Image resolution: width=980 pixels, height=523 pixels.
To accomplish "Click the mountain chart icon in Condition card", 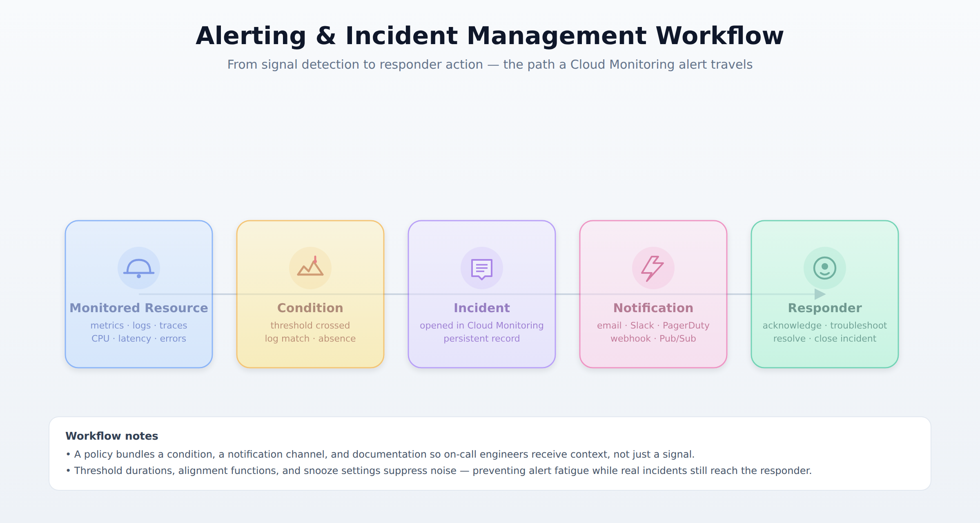I will tap(310, 266).
